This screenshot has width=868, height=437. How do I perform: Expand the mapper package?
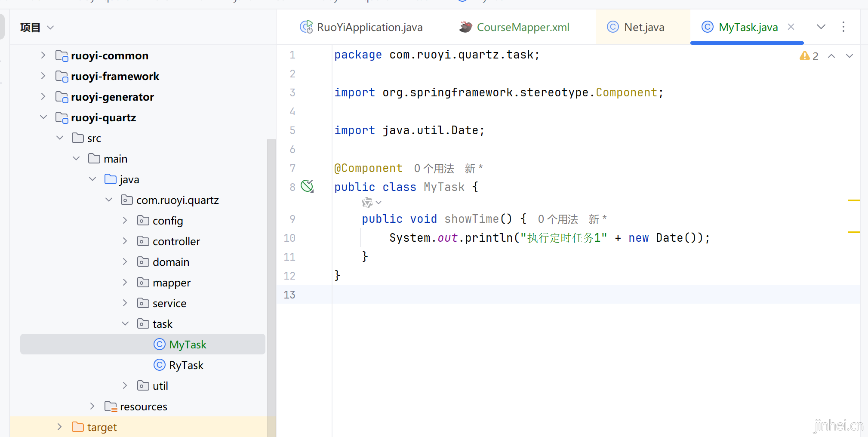click(125, 282)
